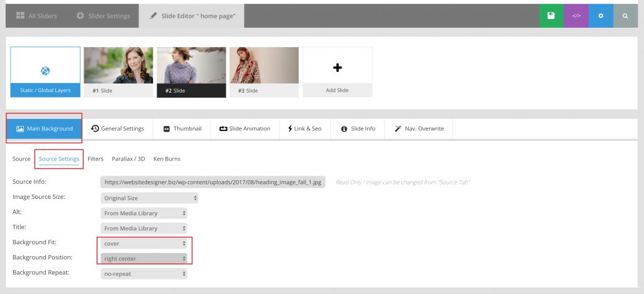Click the green save slide icon
Screen dimensions: 644x294
[551, 16]
